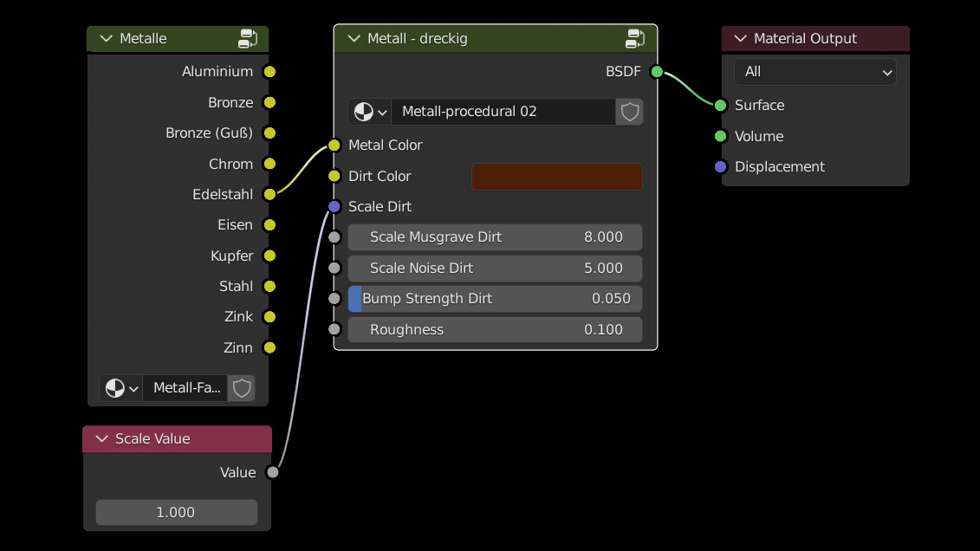Click the Surface input socket on Material Output

(720, 106)
